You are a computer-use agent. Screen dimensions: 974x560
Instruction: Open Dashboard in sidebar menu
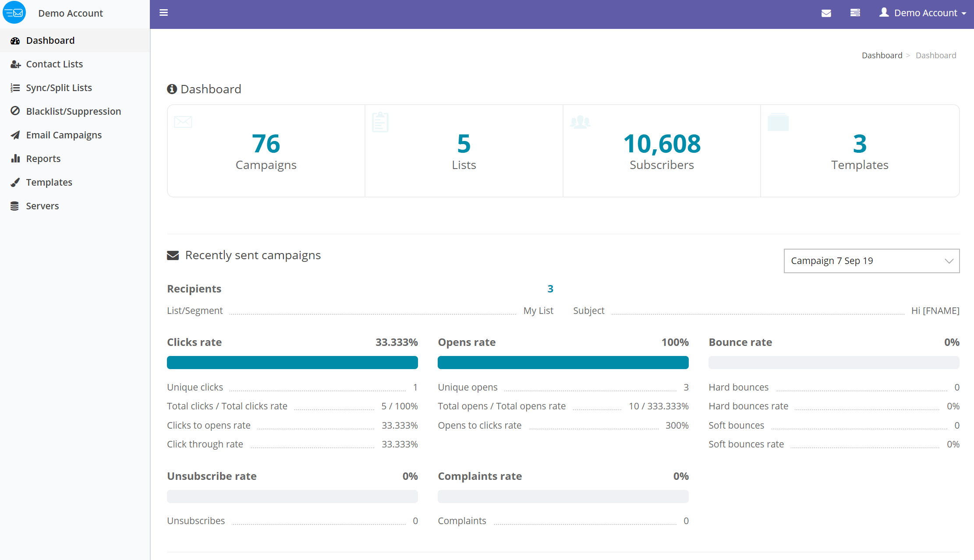75,40
